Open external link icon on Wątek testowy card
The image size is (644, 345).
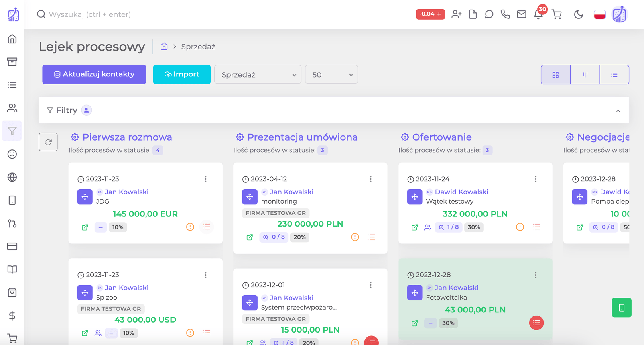[415, 227]
